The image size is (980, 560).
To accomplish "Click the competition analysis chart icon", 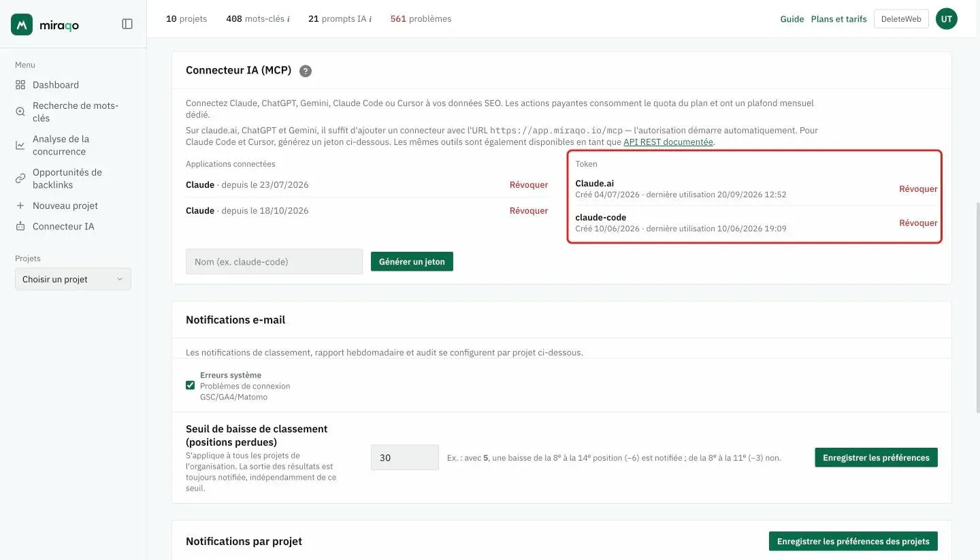I will tap(20, 145).
